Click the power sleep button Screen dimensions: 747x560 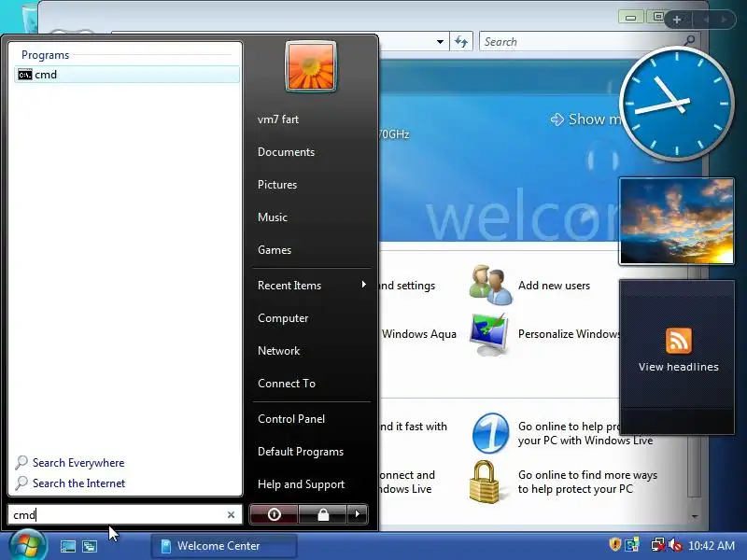[x=274, y=514]
